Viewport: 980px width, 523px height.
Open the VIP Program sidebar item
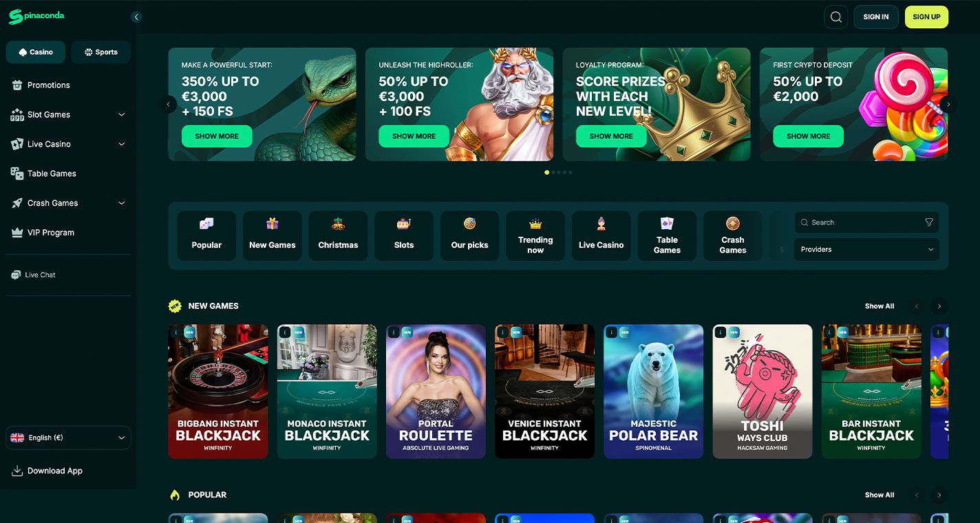tap(50, 233)
